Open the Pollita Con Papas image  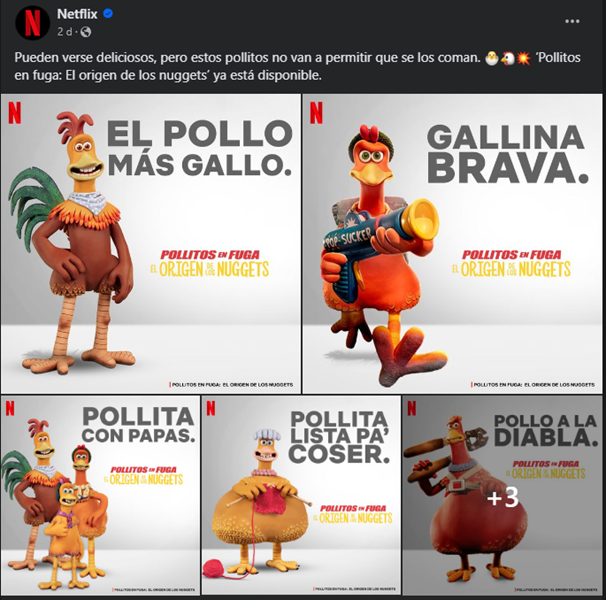tap(100, 495)
